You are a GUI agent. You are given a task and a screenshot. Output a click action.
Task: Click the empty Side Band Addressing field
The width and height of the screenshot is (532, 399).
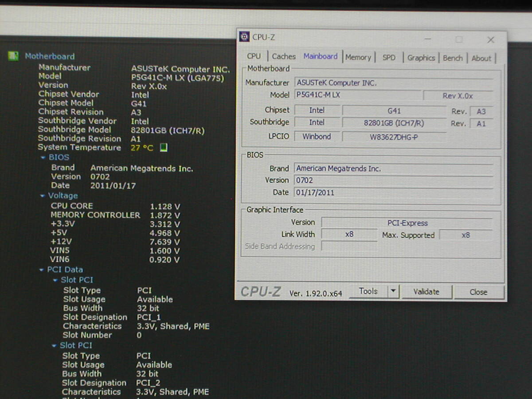(x=349, y=246)
